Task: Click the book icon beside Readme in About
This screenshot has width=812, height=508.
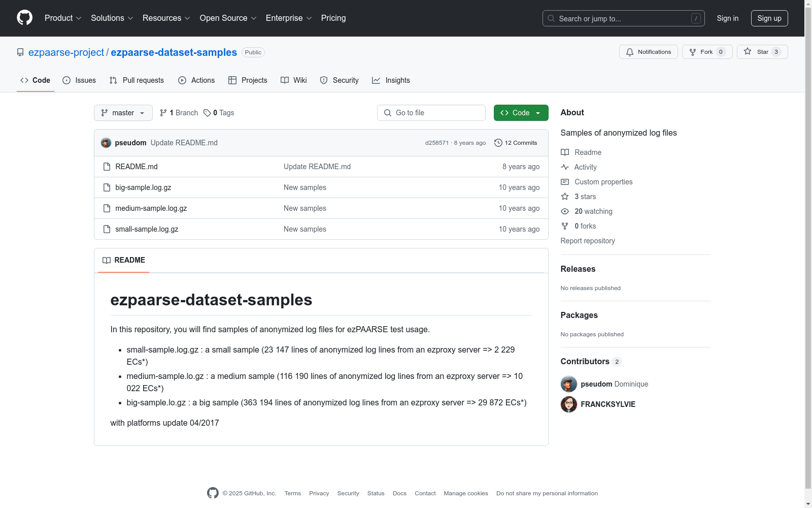Action: click(565, 152)
